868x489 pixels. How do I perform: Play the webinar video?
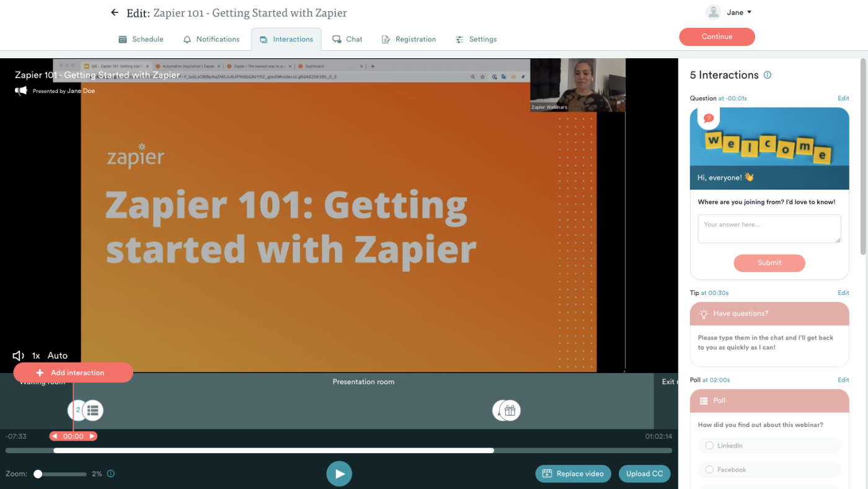[339, 474]
